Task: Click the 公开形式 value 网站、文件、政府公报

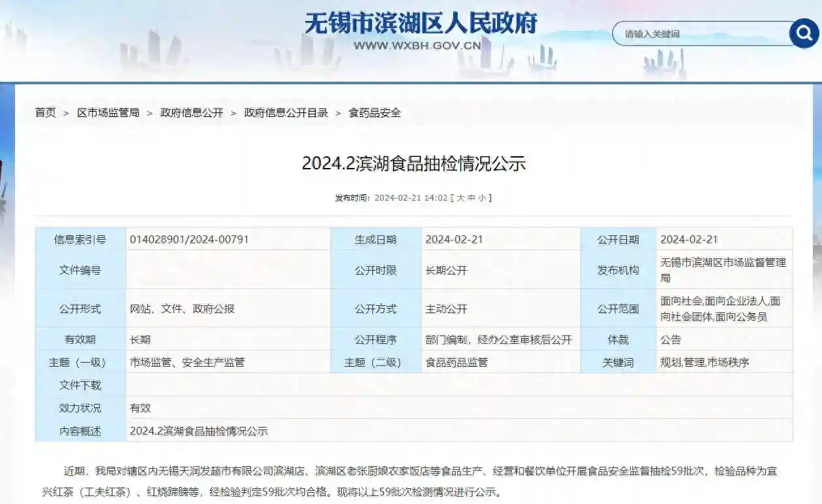Action: tap(182, 309)
